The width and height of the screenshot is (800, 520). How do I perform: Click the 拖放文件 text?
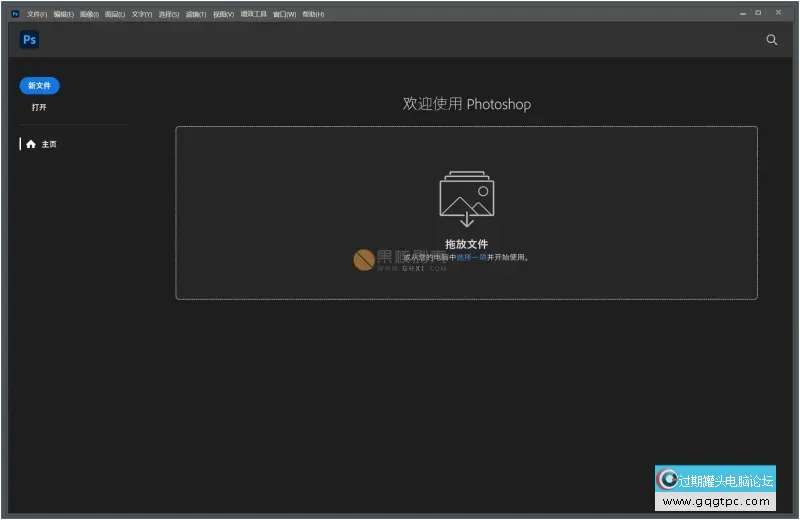point(466,244)
